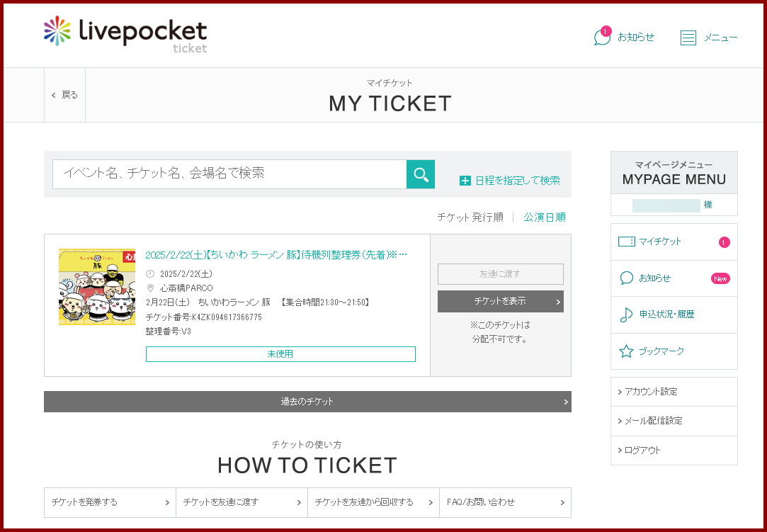The width and height of the screenshot is (767, 532).
Task: Click the 心斎橋PARCO venue text
Action: coord(186,288)
